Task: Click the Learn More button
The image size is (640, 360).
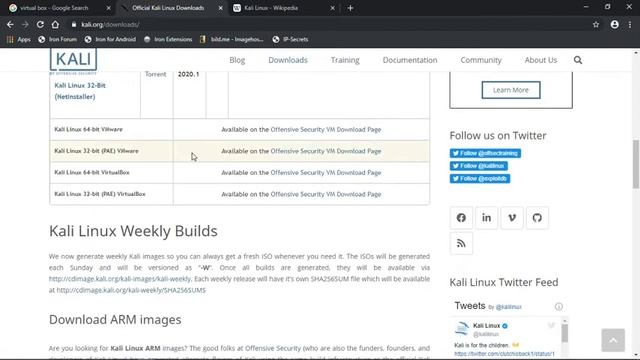Action: pos(511,90)
